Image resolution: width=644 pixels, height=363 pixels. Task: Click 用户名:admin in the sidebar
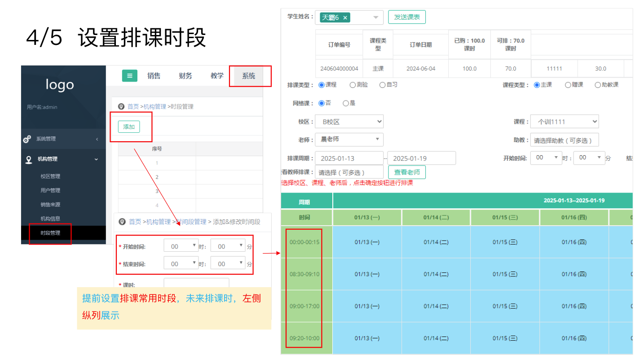coord(42,107)
